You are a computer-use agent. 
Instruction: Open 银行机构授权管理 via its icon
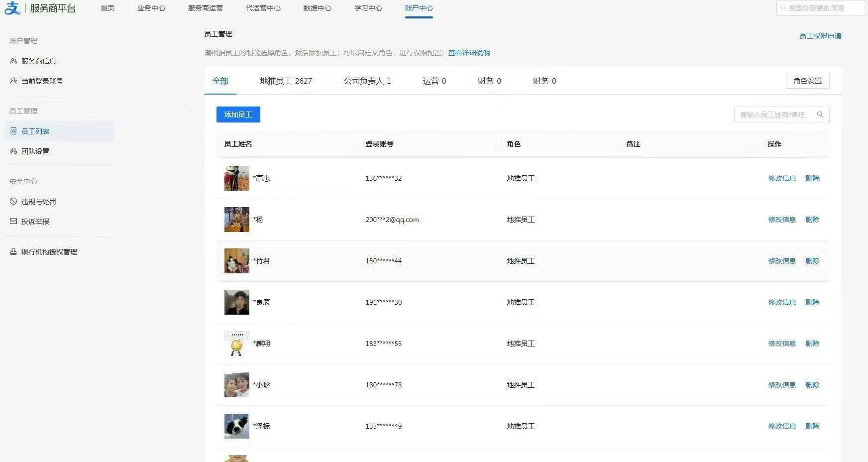[x=13, y=251]
